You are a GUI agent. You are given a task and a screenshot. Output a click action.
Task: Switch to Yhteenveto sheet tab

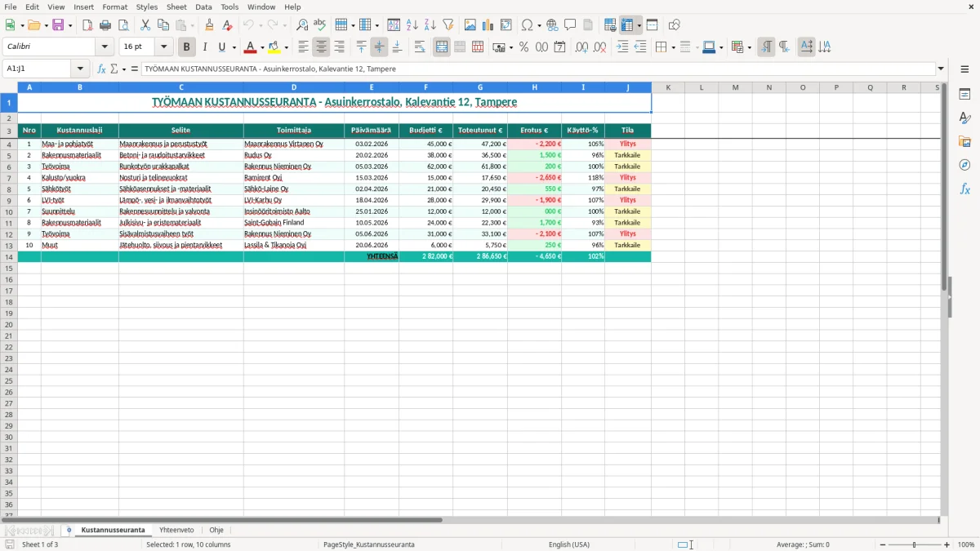click(x=176, y=531)
